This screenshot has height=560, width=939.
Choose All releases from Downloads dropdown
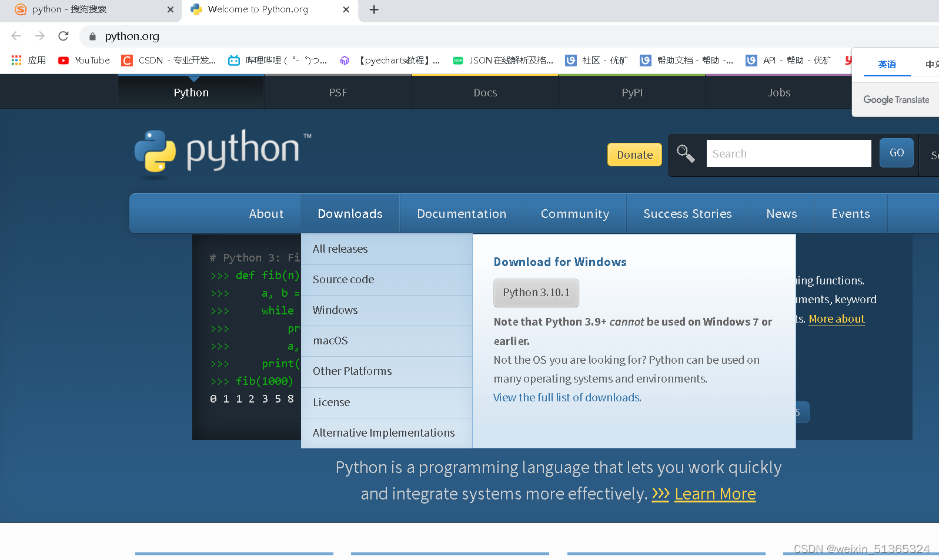tap(386, 249)
